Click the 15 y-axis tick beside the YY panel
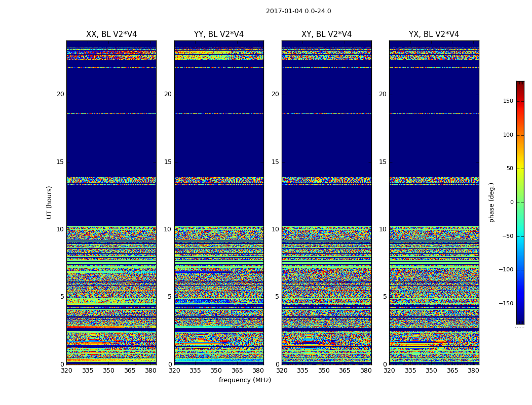 click(168, 162)
